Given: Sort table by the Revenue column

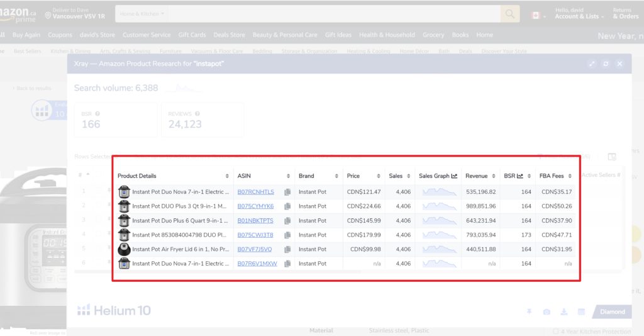Looking at the screenshot, I should tap(493, 176).
